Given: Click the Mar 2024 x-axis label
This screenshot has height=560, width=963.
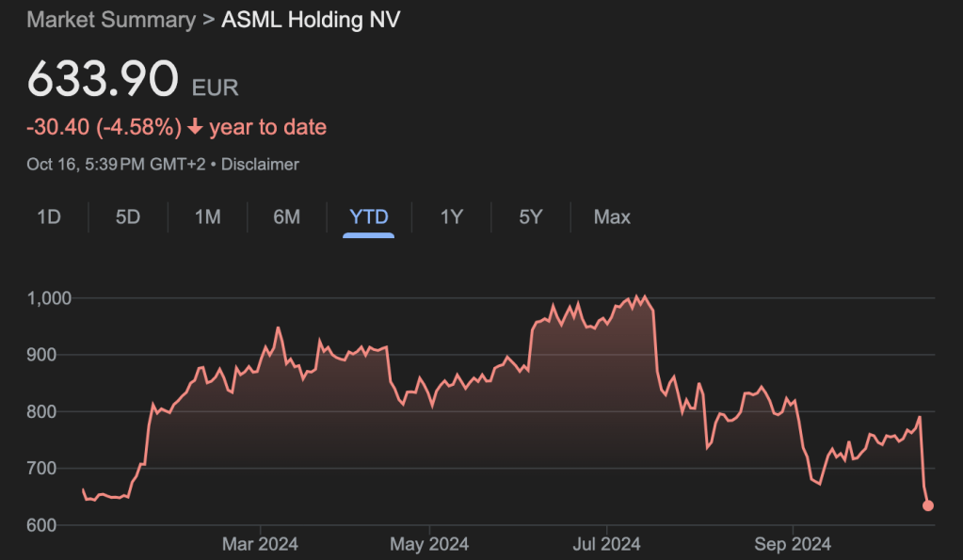Looking at the screenshot, I should tap(260, 544).
